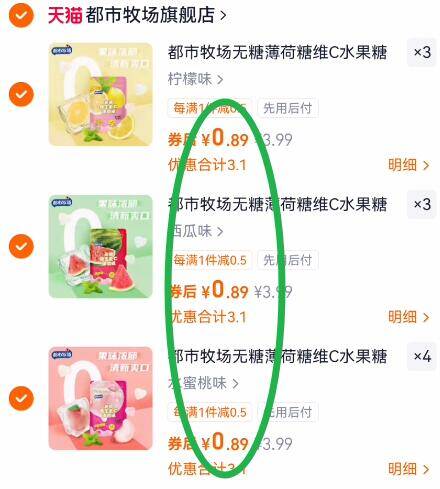Tap the 先用后付 tag on lemon item
The width and height of the screenshot is (440, 489).
[x=288, y=108]
